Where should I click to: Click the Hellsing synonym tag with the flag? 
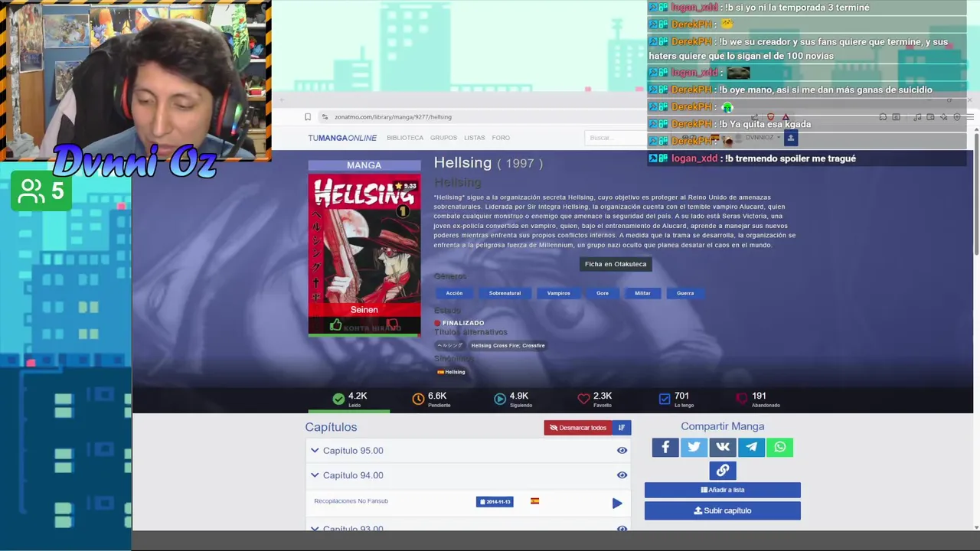pos(451,372)
